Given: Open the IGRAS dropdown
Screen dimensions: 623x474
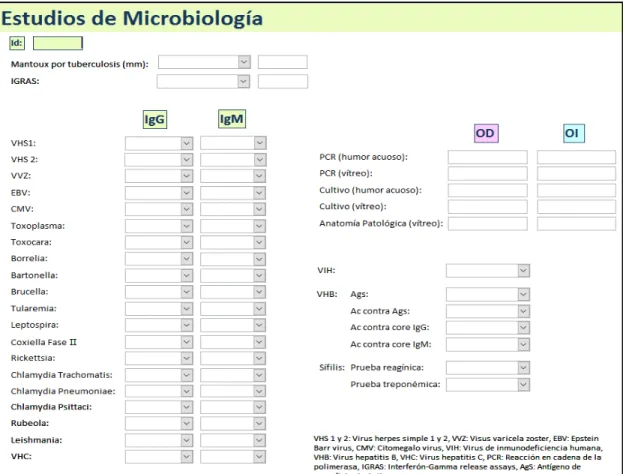Looking at the screenshot, I should [x=244, y=81].
